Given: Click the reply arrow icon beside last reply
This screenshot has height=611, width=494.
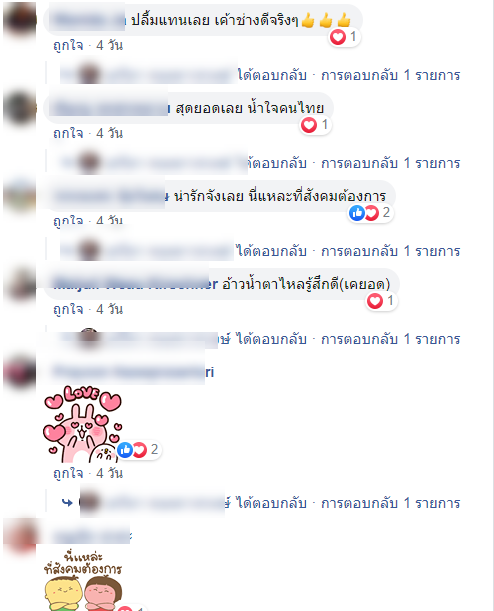Looking at the screenshot, I should [x=67, y=503].
